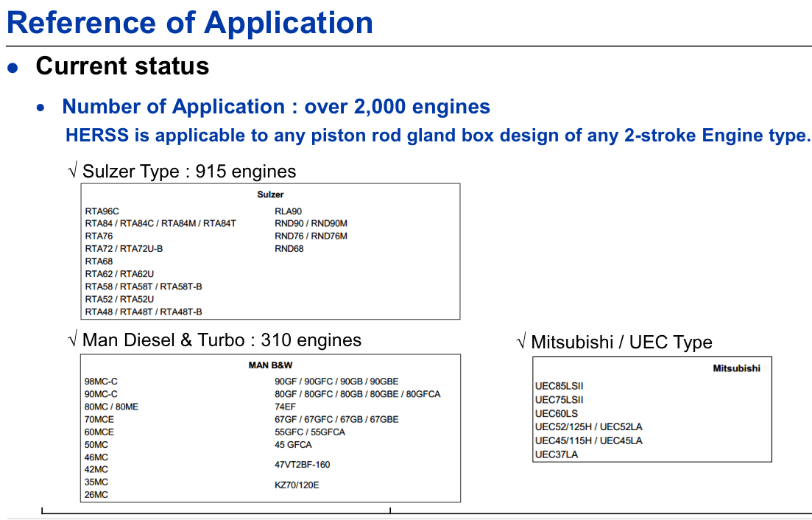The width and height of the screenshot is (812, 520).
Task: Select the '98MC-C' entry
Action: tap(101, 382)
